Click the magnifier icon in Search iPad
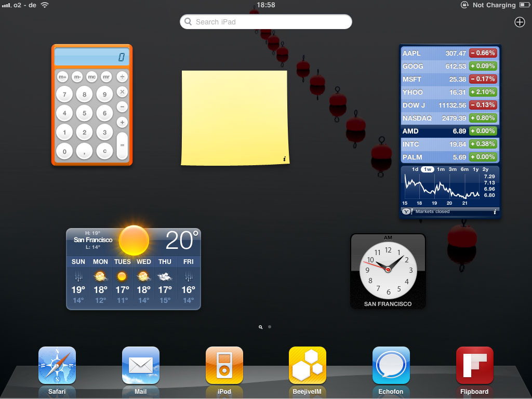Image resolution: width=532 pixels, height=399 pixels. 188,22
